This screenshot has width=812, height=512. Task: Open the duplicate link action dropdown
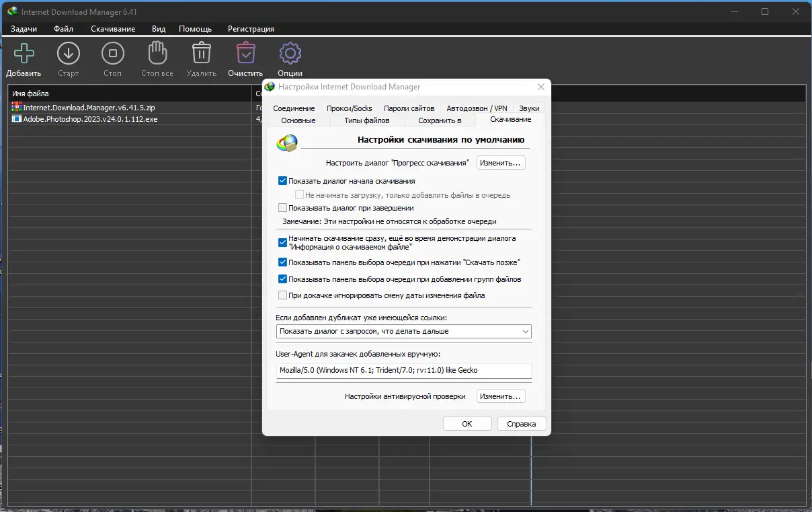403,331
